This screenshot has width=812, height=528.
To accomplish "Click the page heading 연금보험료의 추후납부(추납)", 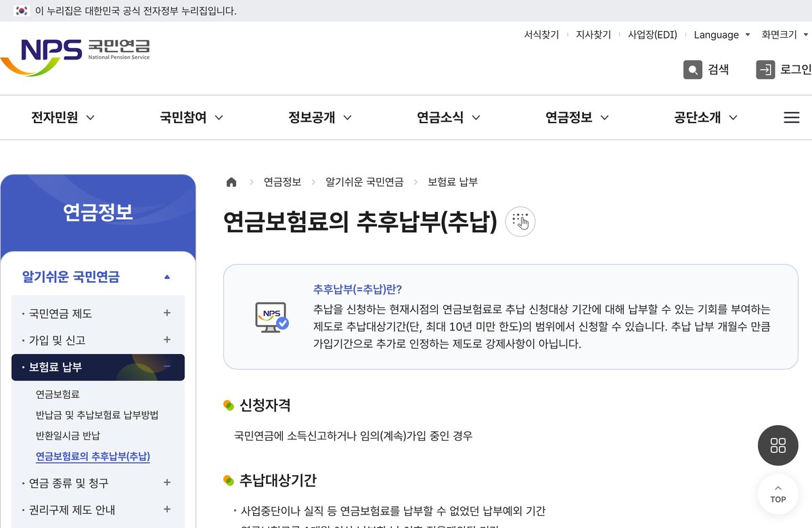I will point(360,221).
